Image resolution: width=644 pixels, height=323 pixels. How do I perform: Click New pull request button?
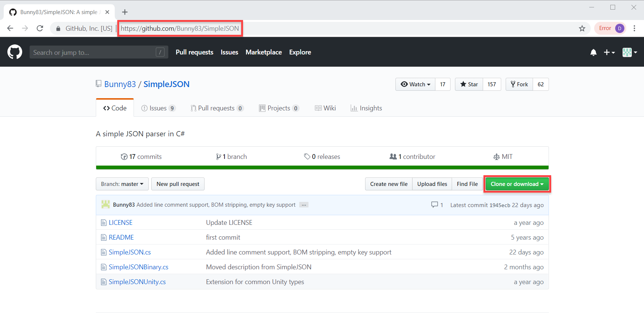tap(178, 184)
